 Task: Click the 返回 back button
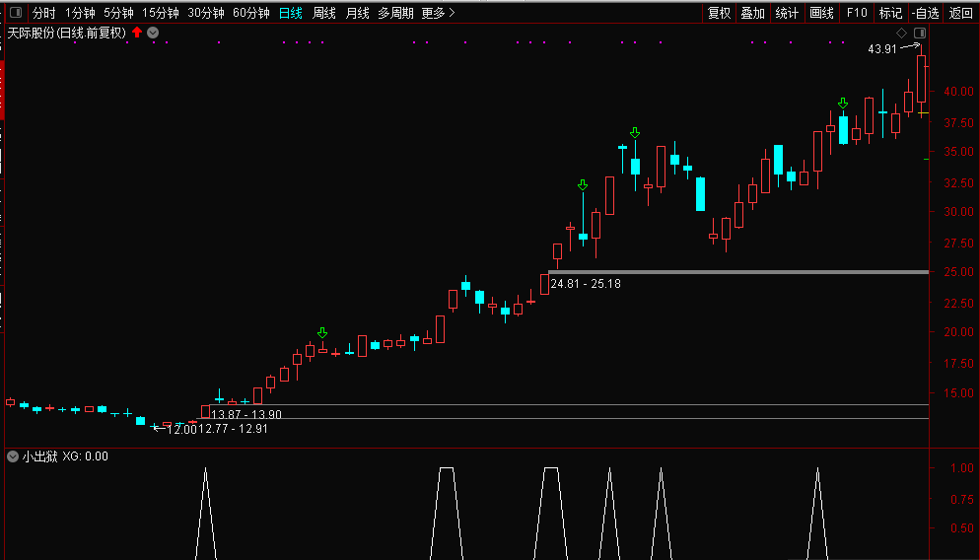pyautogui.click(x=960, y=13)
